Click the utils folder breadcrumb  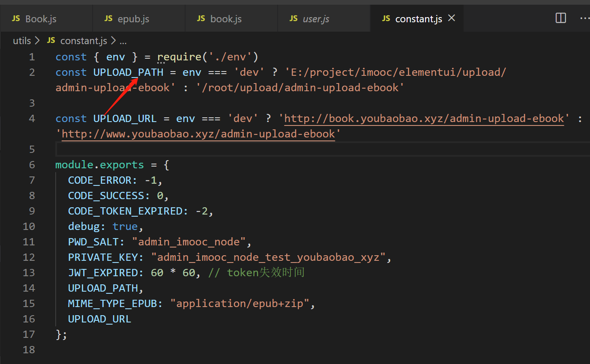(22, 41)
